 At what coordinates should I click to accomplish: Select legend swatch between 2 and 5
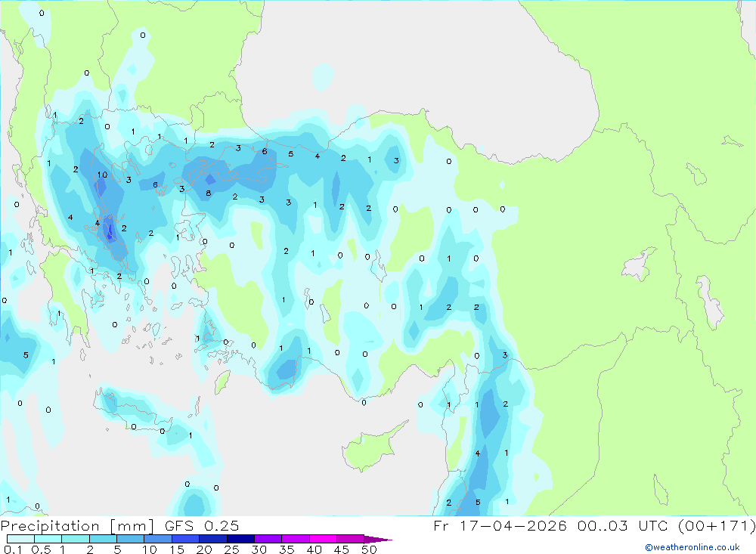(x=103, y=539)
